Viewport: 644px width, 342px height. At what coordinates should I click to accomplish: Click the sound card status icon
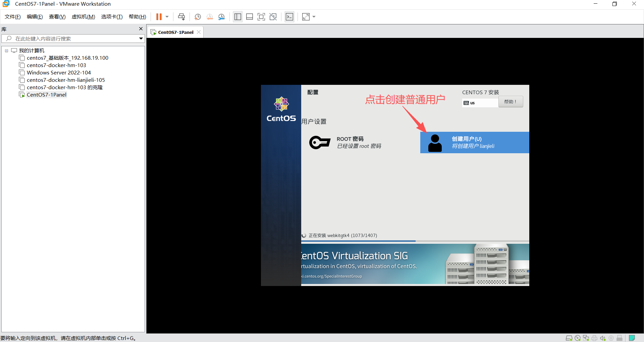603,338
